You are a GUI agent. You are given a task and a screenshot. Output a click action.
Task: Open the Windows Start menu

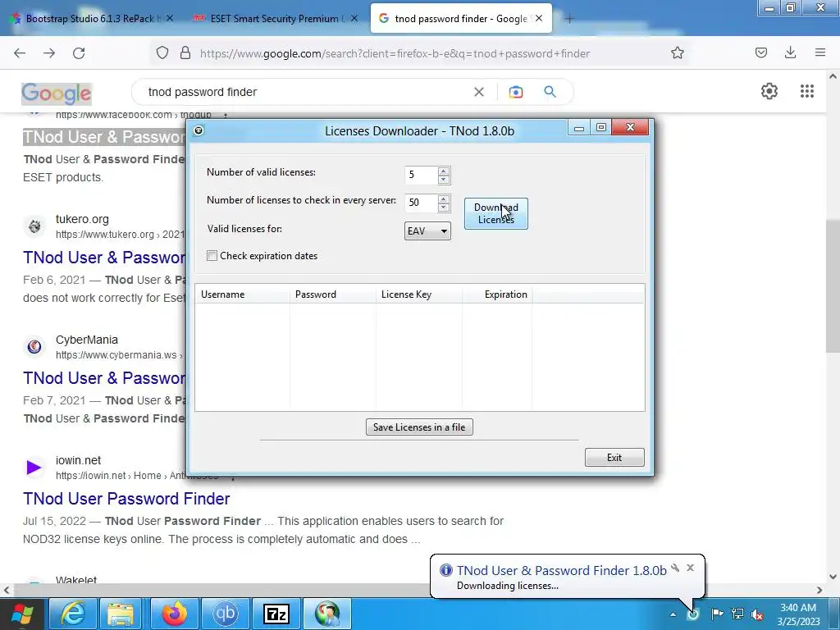coord(21,614)
